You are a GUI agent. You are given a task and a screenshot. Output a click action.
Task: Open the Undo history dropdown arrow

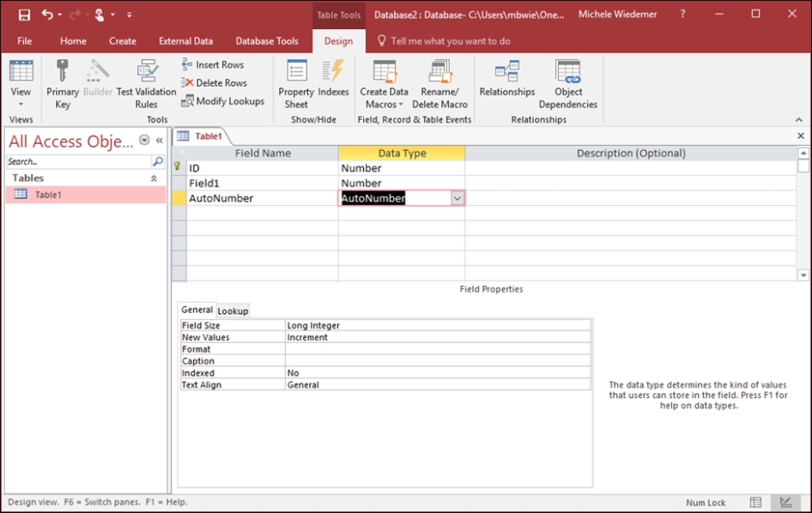(60, 15)
